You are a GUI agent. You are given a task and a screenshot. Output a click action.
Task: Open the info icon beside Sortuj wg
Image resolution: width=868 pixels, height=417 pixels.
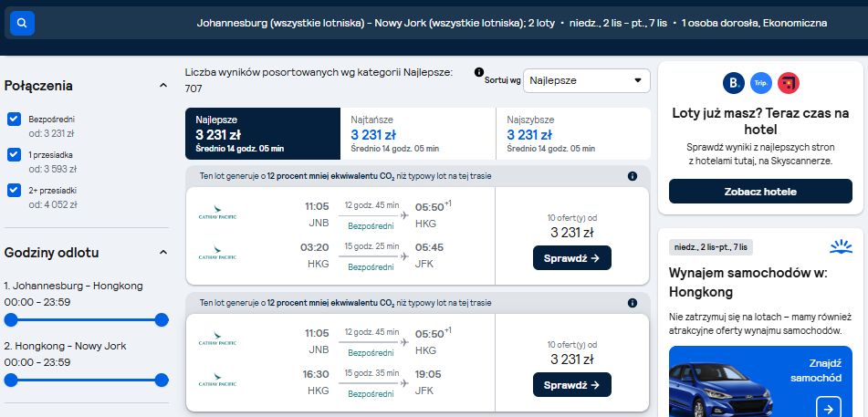(479, 72)
